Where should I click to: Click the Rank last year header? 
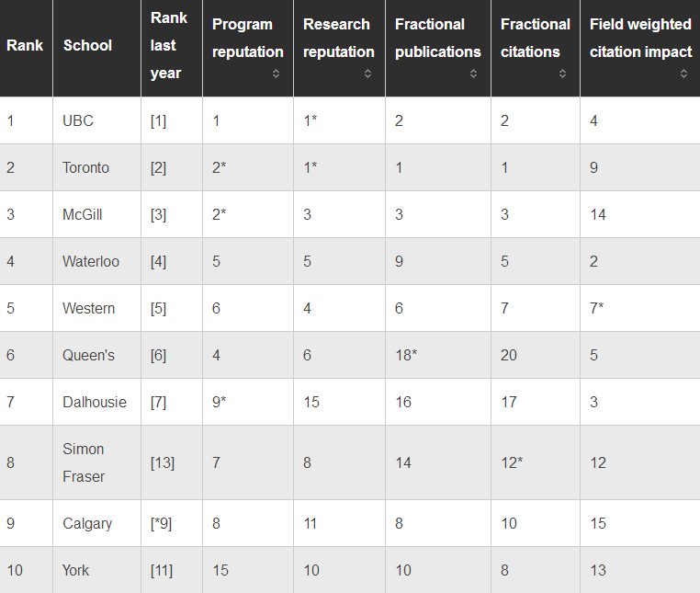point(169,46)
